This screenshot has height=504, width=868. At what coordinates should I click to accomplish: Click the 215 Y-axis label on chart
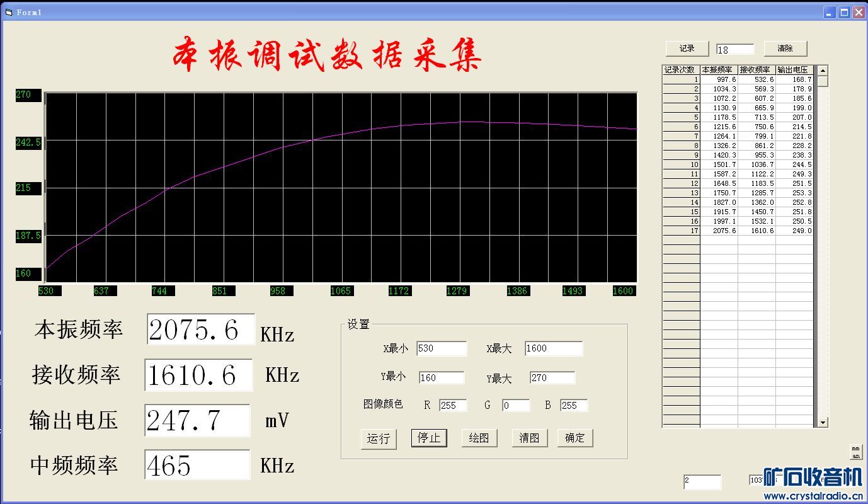(28, 188)
